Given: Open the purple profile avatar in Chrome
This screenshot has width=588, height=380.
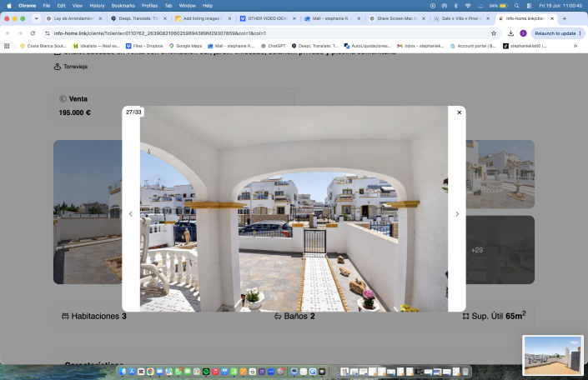Looking at the screenshot, I should [523, 33].
